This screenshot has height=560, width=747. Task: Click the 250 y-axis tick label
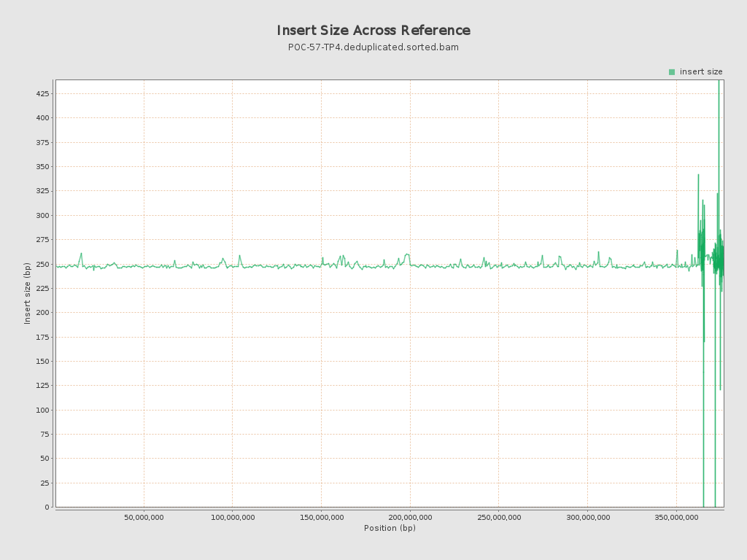click(x=42, y=264)
